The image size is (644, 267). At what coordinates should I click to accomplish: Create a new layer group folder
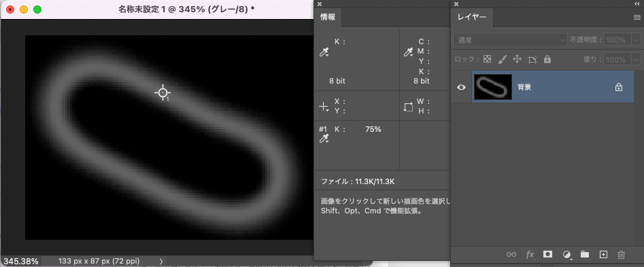click(585, 254)
